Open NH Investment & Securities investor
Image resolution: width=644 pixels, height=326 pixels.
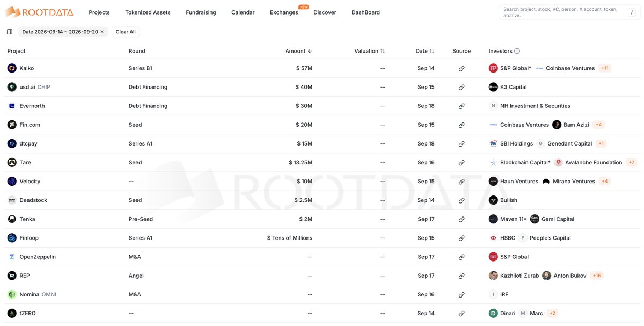(x=535, y=106)
